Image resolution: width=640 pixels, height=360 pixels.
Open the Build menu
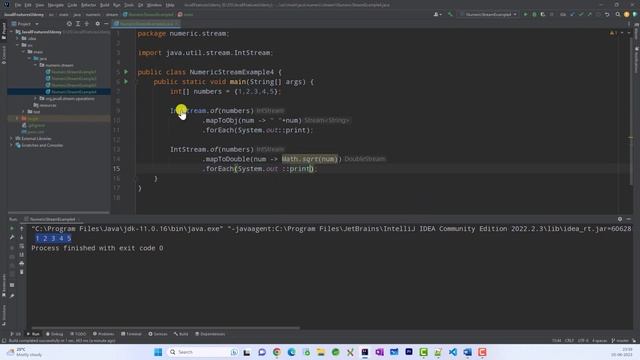[x=104, y=5]
